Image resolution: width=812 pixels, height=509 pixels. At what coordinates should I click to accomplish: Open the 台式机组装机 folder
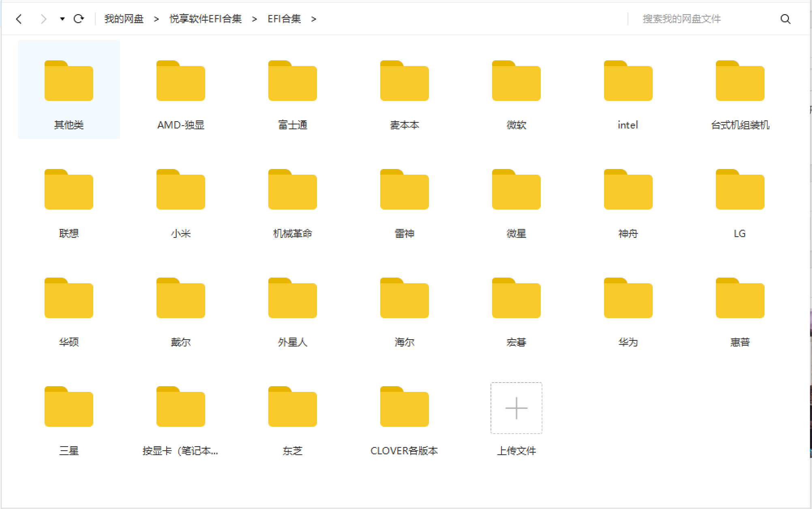[740, 81]
